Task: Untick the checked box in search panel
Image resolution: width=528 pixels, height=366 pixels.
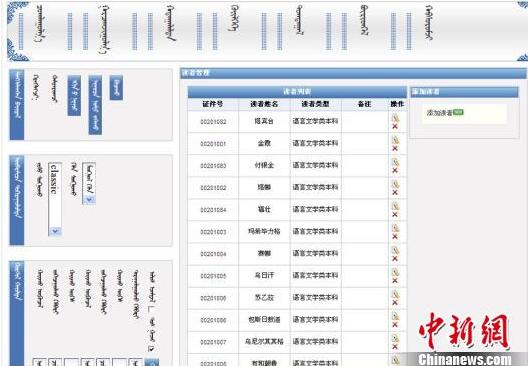Action: pyautogui.click(x=151, y=348)
